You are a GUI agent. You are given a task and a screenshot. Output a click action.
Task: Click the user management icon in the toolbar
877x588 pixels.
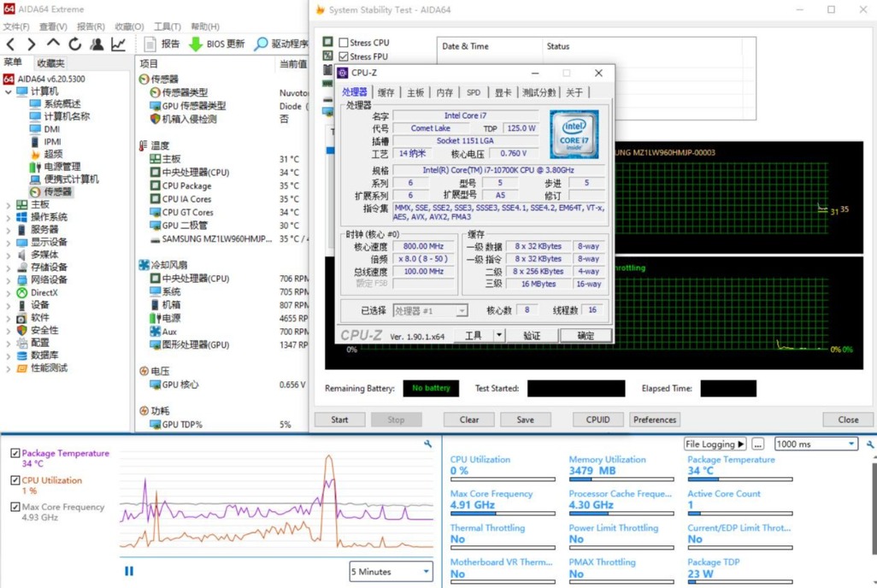[x=97, y=44]
